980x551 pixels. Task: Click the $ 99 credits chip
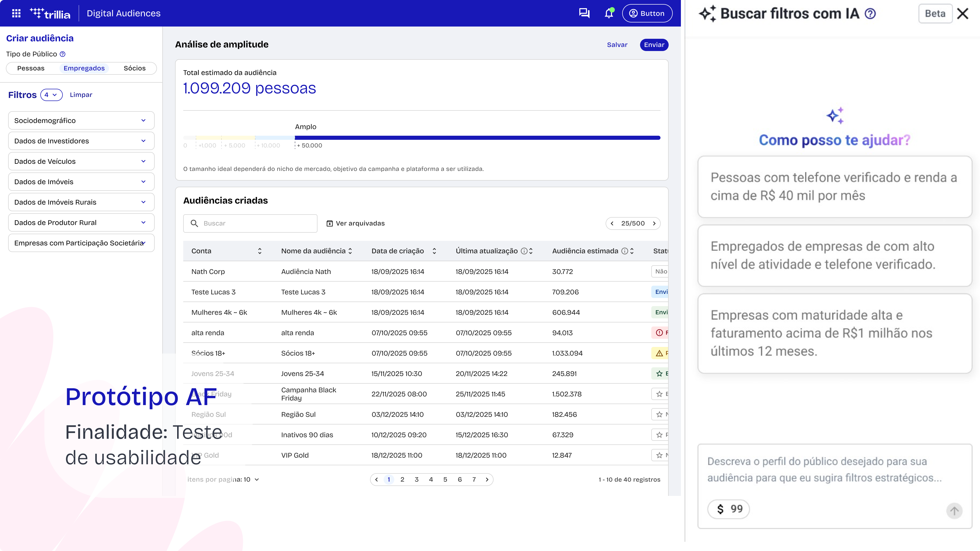(x=729, y=509)
